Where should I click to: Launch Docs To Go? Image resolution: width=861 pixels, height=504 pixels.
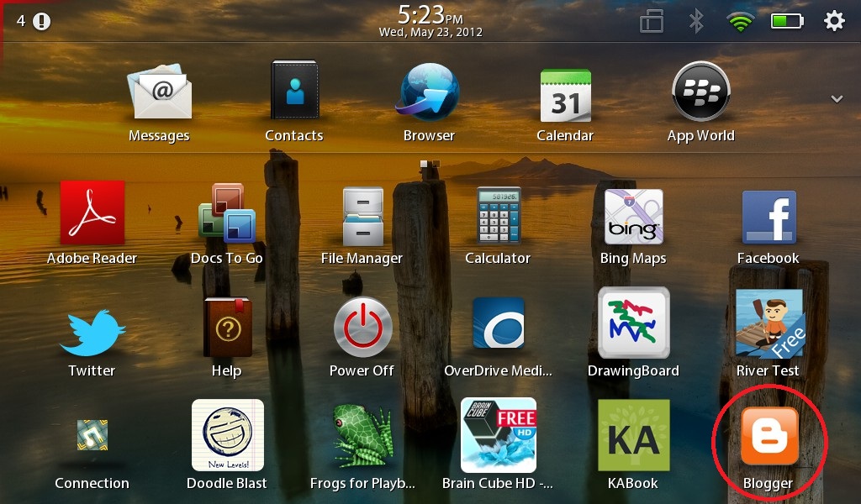227,213
